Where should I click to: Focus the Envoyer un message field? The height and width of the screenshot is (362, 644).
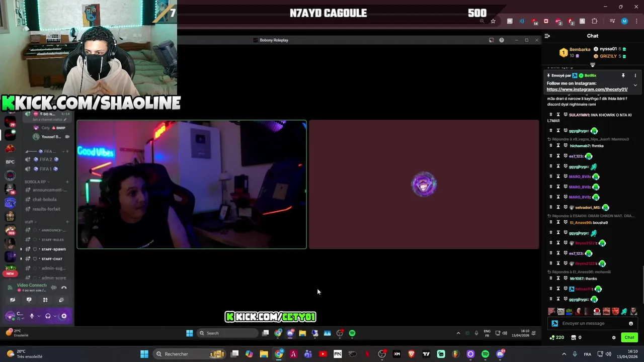[x=593, y=323]
